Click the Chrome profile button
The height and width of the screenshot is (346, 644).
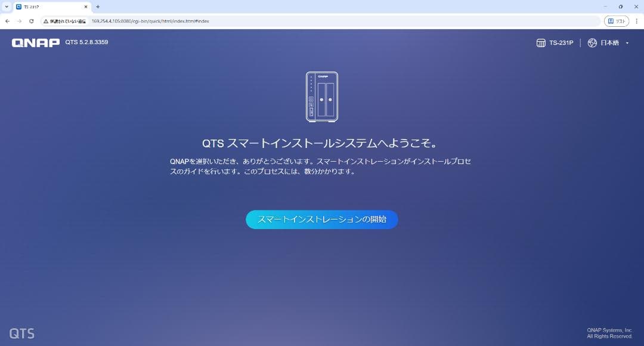coord(617,21)
